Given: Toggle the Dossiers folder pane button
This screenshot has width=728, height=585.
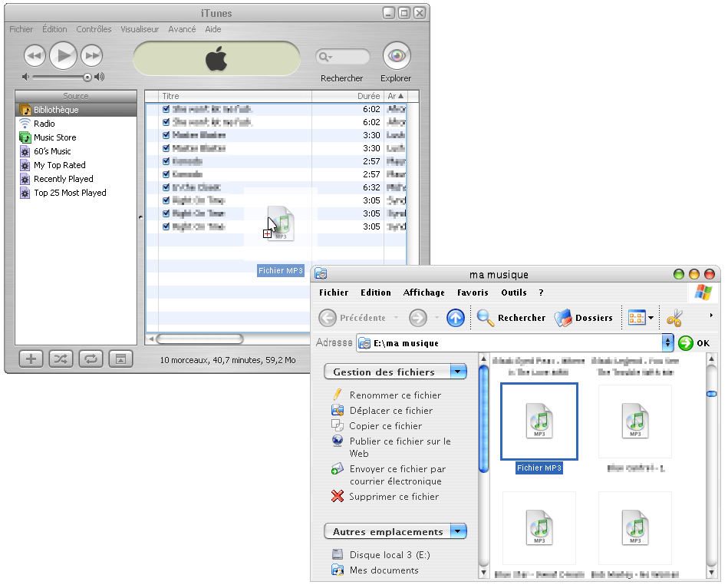Looking at the screenshot, I should pyautogui.click(x=584, y=318).
